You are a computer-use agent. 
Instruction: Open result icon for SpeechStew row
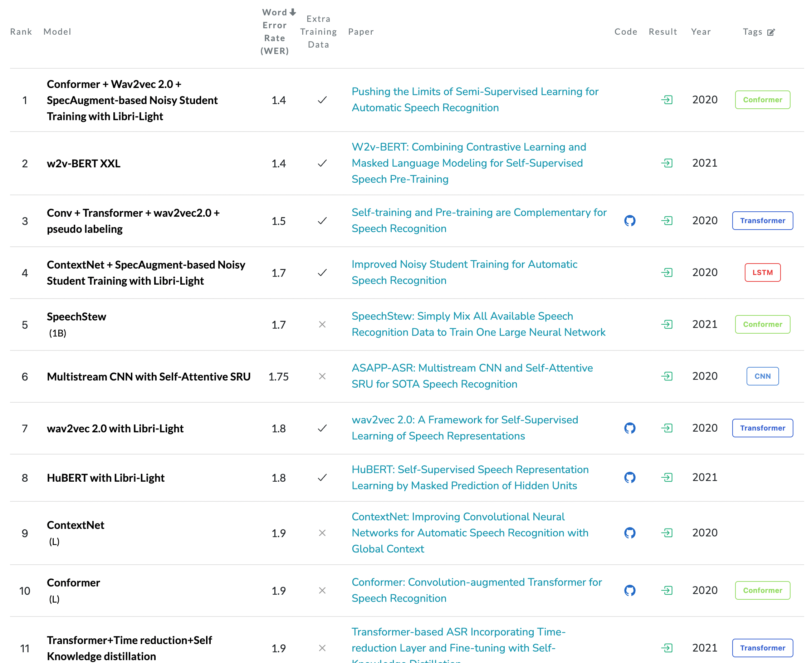(x=667, y=324)
